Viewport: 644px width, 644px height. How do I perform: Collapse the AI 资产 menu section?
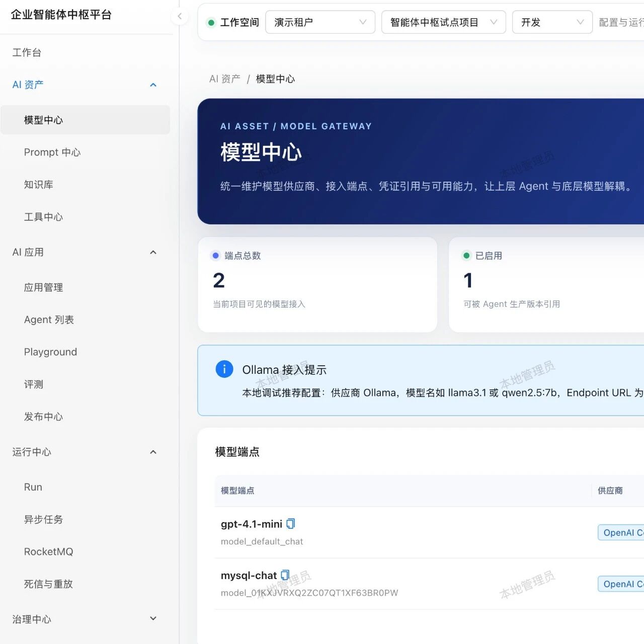(153, 85)
